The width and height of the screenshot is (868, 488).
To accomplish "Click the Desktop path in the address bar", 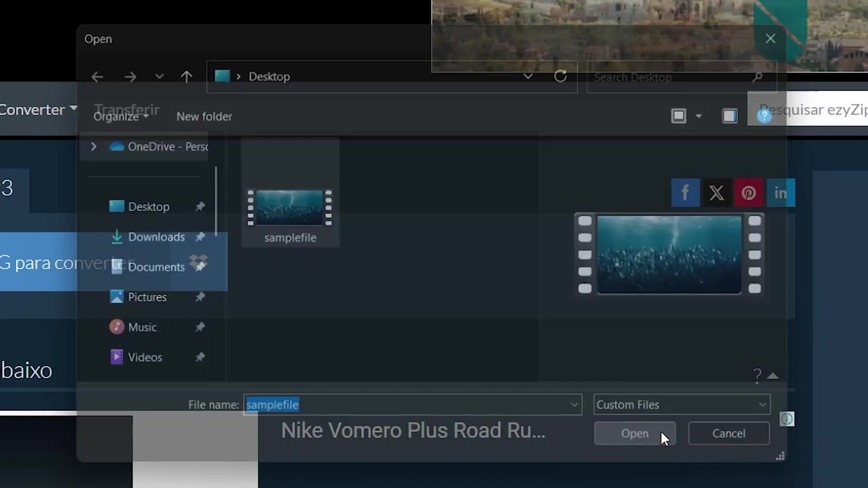I will 269,76.
